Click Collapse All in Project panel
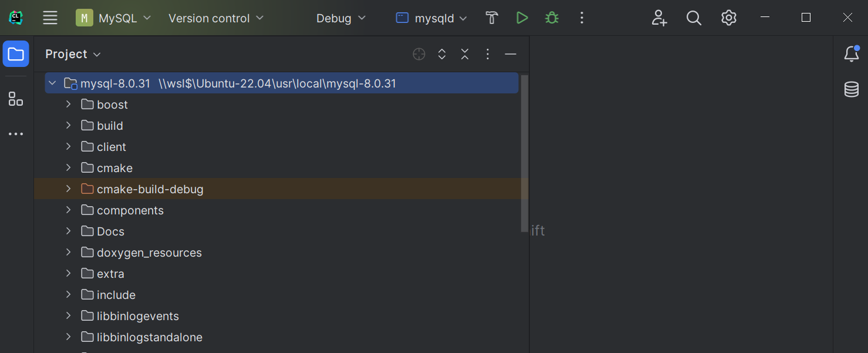Viewport: 868px width, 353px height. click(465, 54)
